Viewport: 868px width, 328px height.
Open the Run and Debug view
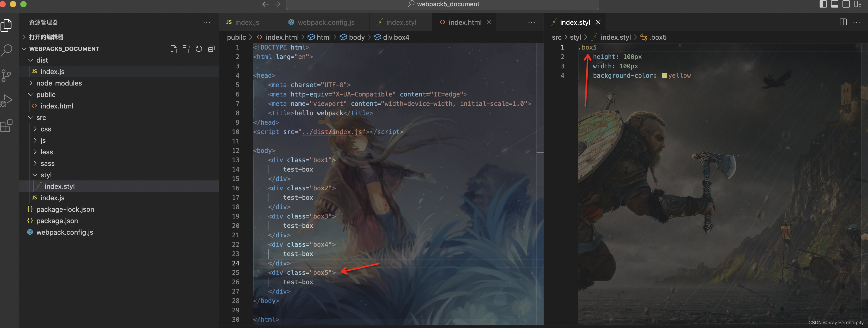click(6, 100)
